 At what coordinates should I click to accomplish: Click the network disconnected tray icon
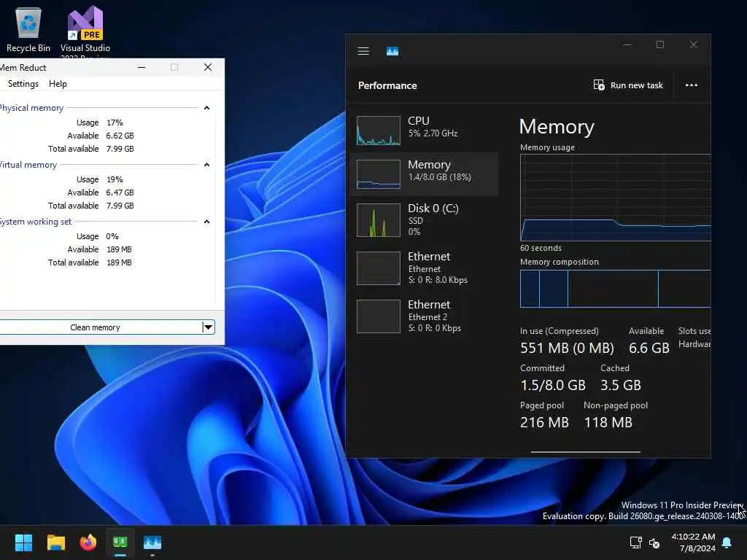[x=654, y=543]
